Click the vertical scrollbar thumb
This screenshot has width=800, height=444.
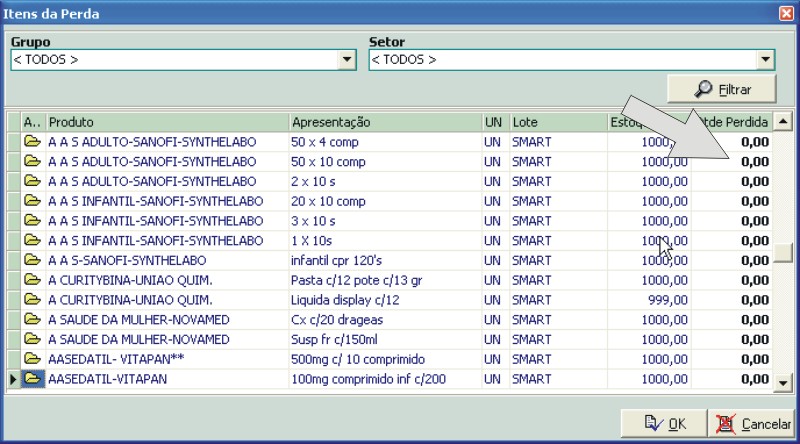coord(783,253)
